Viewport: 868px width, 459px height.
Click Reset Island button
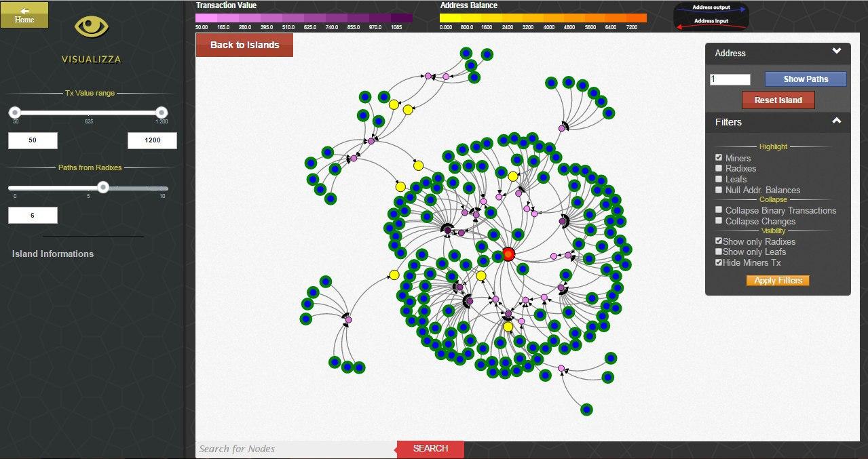tap(778, 100)
